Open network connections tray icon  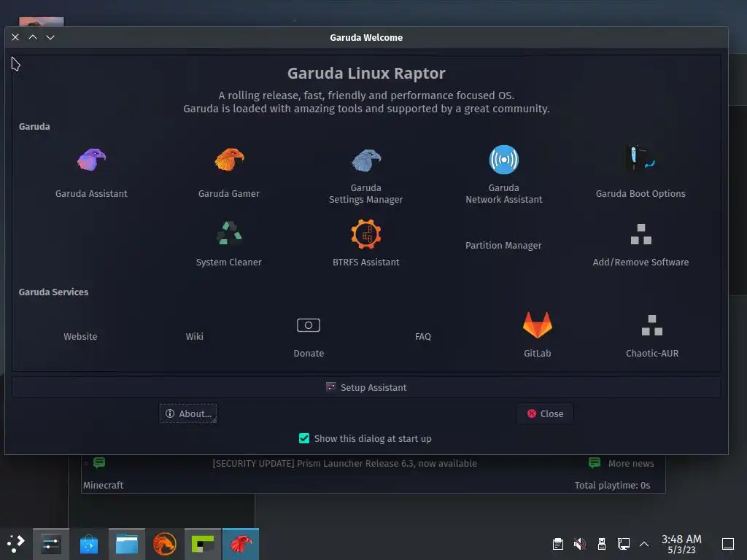click(x=624, y=544)
